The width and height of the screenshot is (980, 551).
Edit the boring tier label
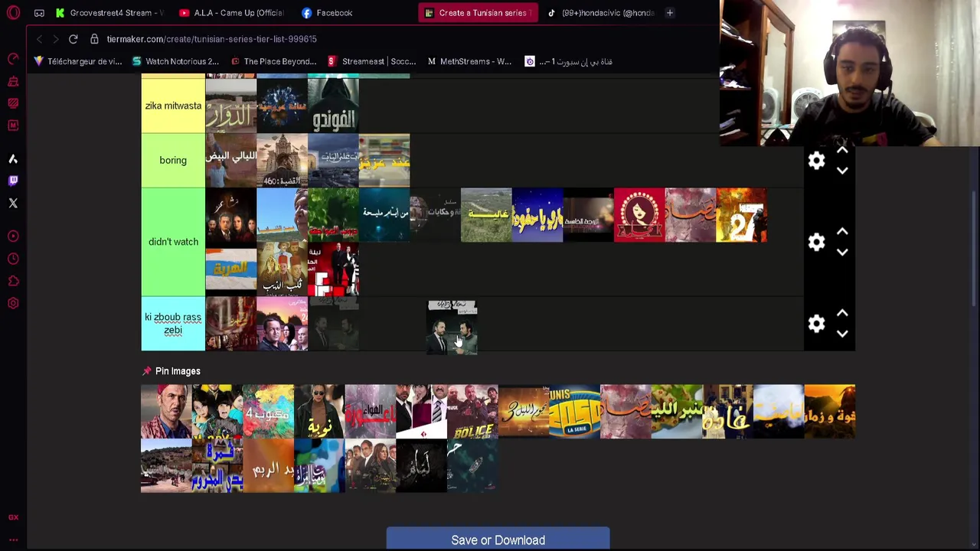click(173, 161)
